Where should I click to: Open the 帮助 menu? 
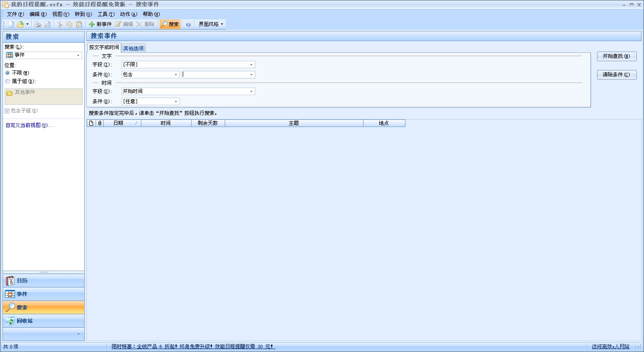coord(151,14)
